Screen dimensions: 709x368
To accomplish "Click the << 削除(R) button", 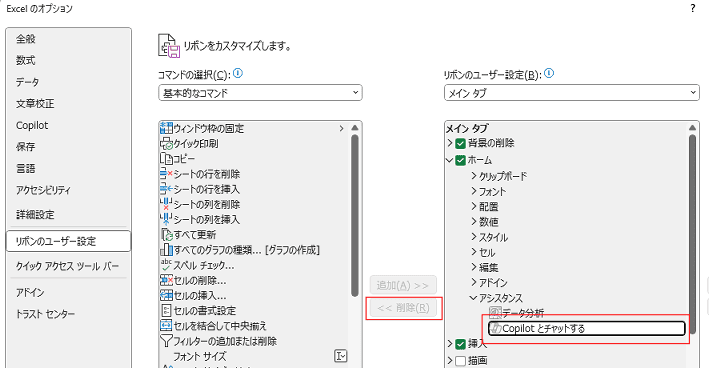I will (403, 308).
